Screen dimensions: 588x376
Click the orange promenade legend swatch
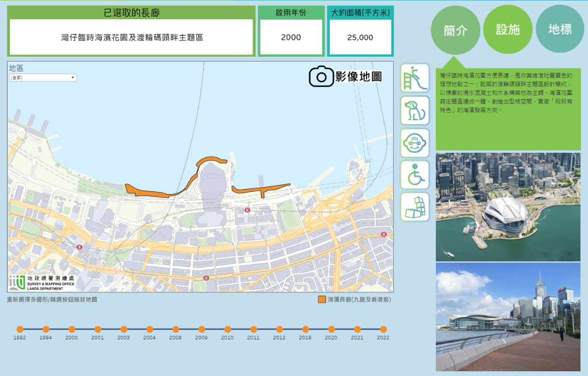click(x=322, y=299)
